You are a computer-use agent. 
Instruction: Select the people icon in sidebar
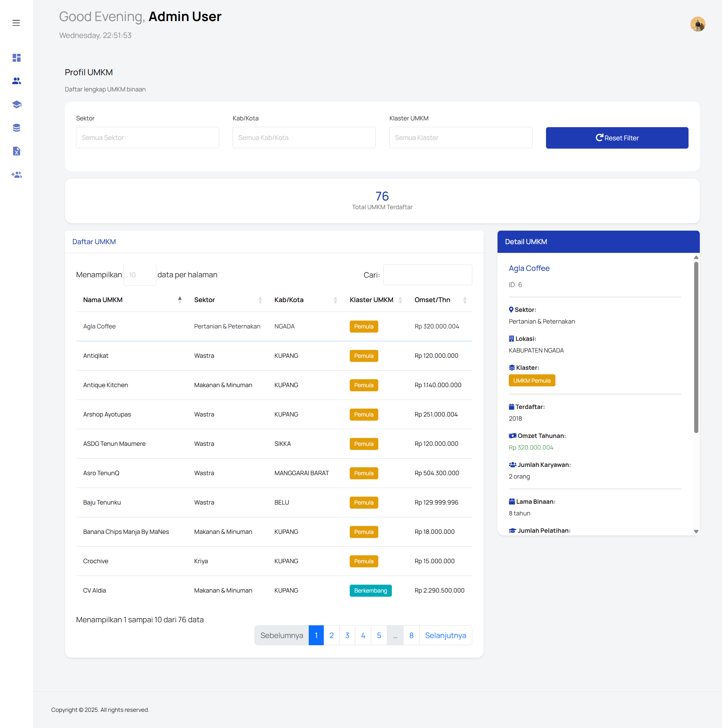click(16, 81)
